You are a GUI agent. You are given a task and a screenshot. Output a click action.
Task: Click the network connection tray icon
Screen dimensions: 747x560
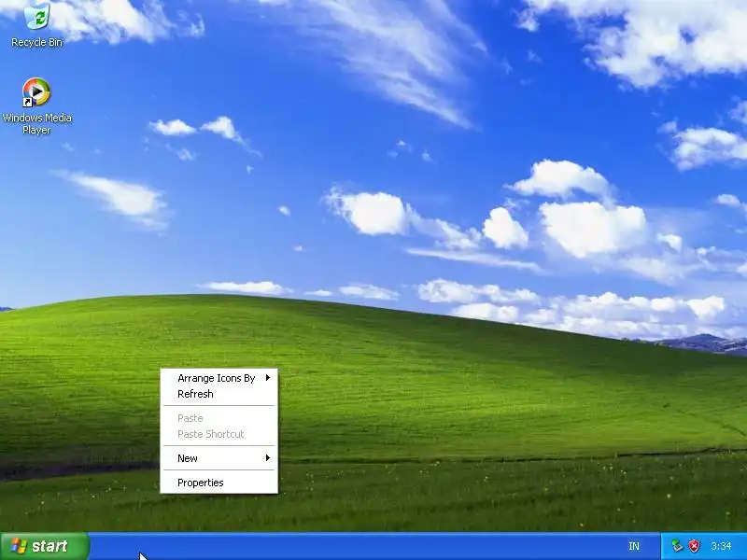pos(677,546)
